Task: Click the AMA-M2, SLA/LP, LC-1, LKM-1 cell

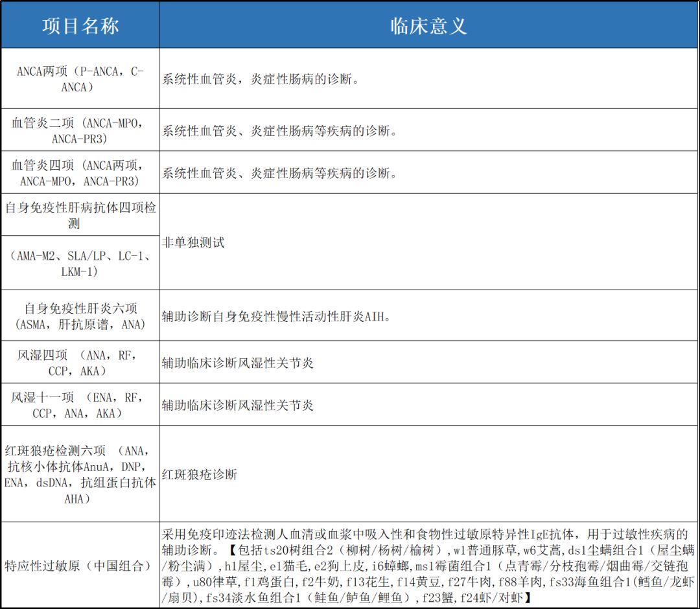Action: (x=80, y=263)
